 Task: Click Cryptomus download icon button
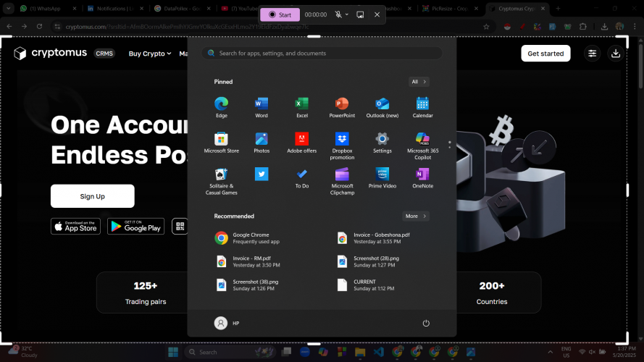point(615,54)
